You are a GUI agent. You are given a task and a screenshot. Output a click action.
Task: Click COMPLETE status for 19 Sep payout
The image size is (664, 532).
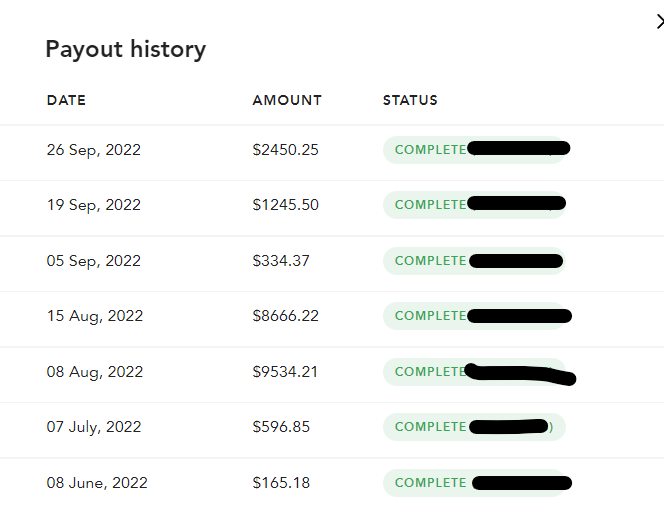tap(430, 205)
